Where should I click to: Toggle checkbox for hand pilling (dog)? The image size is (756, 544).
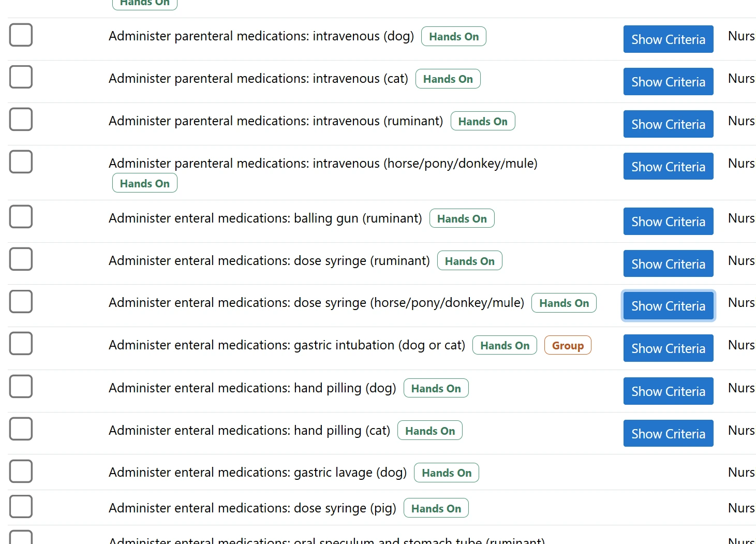21,387
